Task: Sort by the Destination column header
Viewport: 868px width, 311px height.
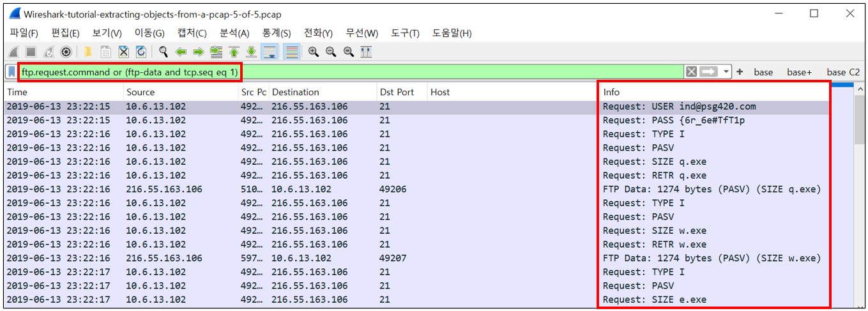Action: [322, 92]
